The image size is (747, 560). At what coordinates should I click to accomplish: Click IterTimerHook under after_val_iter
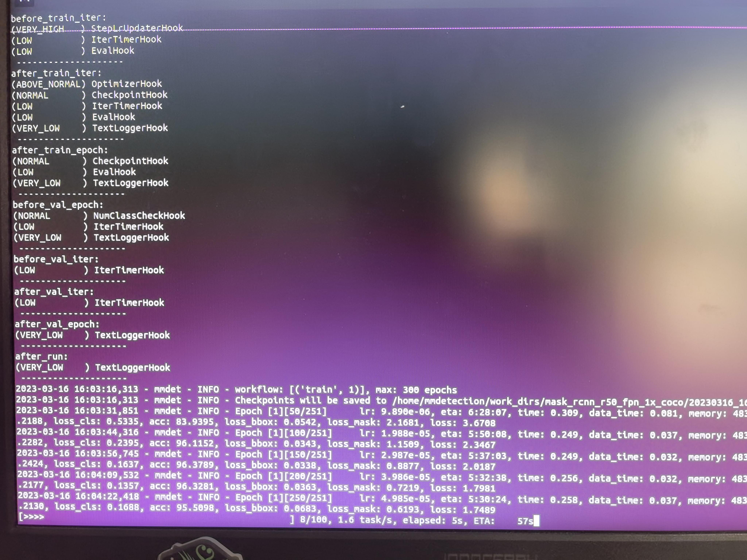click(x=129, y=302)
